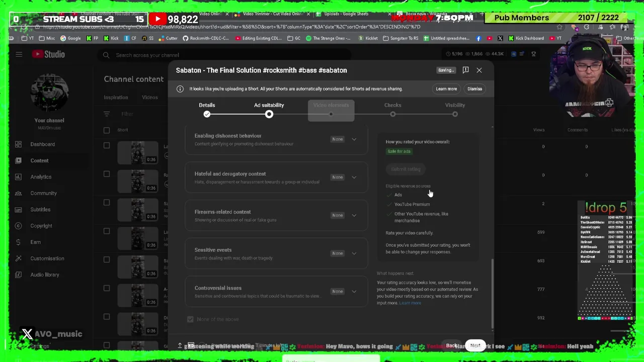
Task: Open Copyright in the sidebar
Action: [x=41, y=226]
